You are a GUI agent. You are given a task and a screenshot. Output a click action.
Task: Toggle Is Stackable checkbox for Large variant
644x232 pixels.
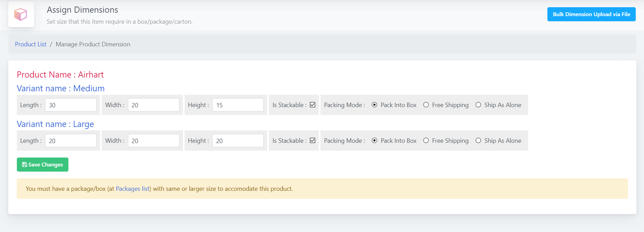[313, 141]
